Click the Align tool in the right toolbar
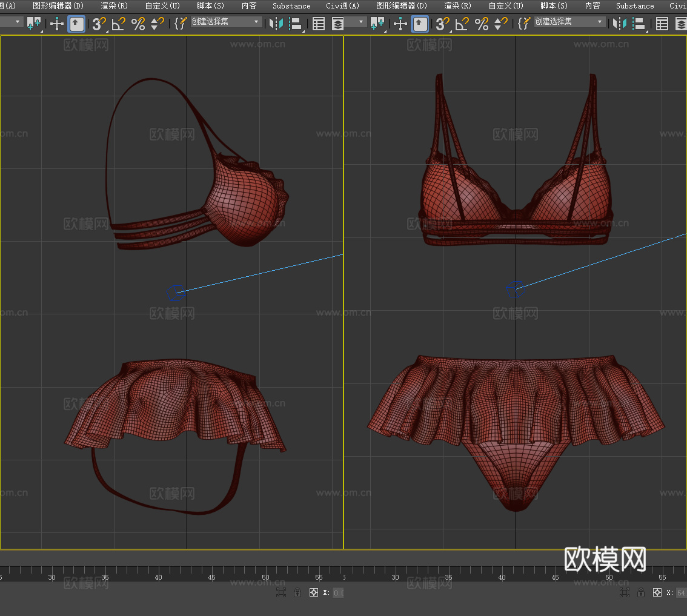The width and height of the screenshot is (687, 616). point(639,24)
